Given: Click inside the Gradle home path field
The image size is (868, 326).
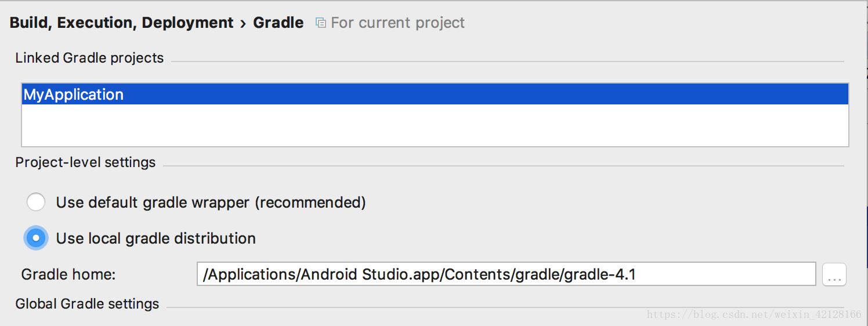Looking at the screenshot, I should (506, 274).
